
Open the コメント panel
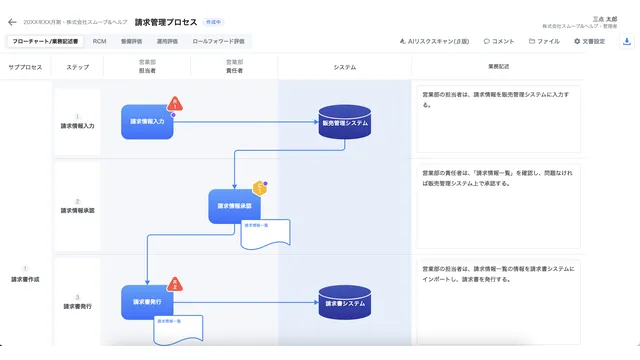(x=498, y=41)
